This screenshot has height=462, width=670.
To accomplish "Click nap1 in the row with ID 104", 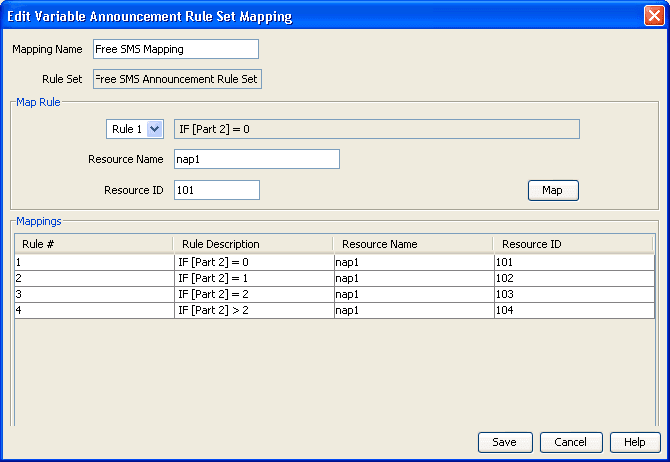I will [x=414, y=310].
